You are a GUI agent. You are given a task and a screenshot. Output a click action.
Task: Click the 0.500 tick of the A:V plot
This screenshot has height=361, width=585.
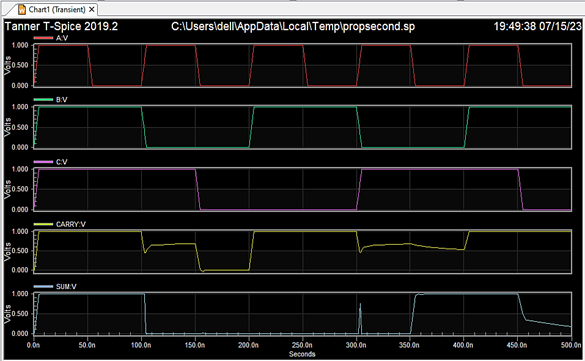point(20,65)
